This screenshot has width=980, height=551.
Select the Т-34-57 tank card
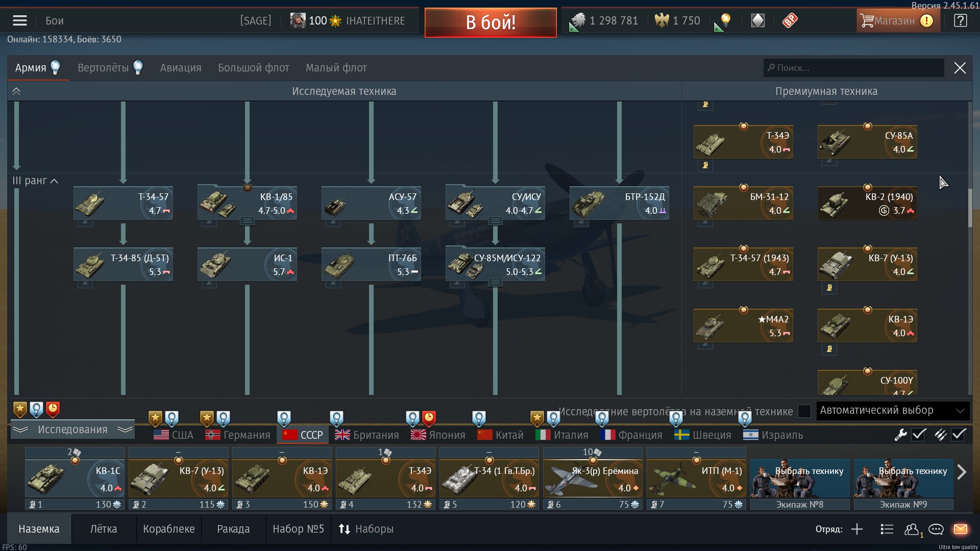pos(123,203)
